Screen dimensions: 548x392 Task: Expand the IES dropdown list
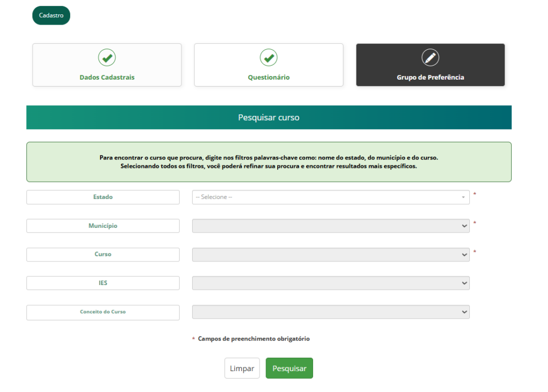[x=330, y=283]
